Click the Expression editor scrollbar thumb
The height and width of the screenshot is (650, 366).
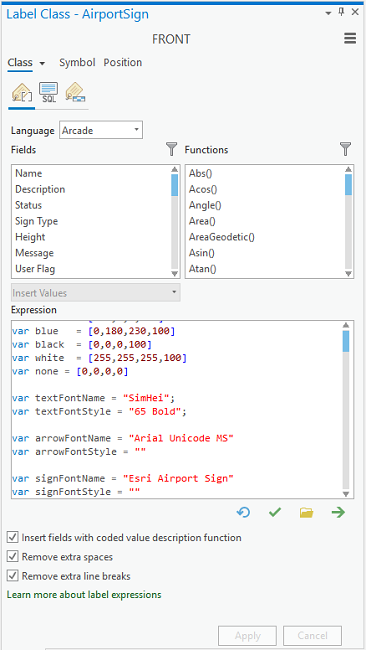(x=346, y=341)
